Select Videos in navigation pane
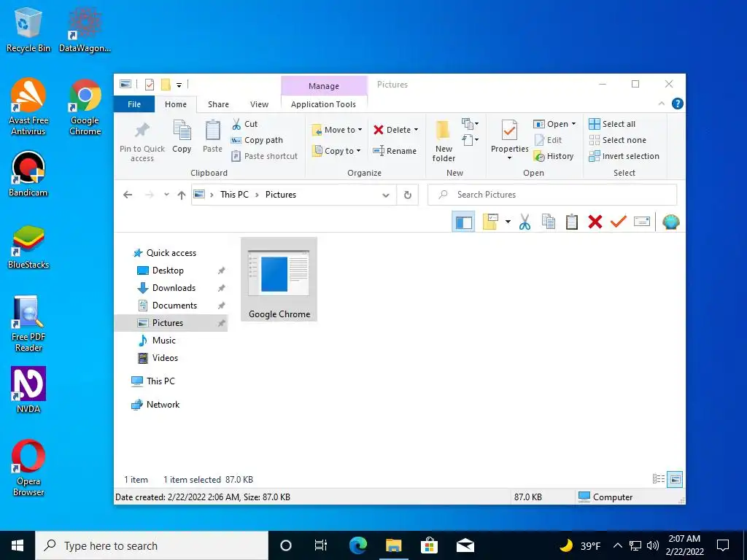 click(x=165, y=358)
